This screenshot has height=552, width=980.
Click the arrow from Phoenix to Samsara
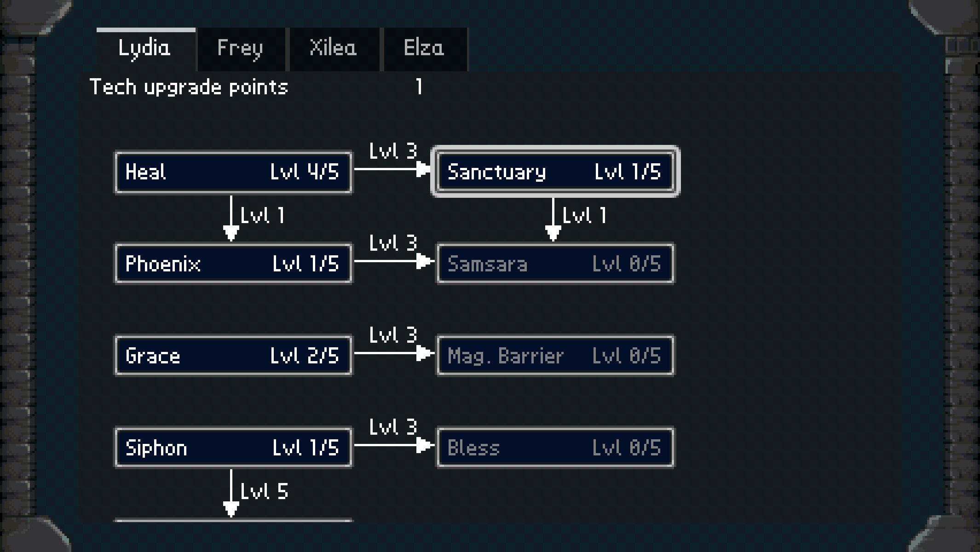(394, 261)
